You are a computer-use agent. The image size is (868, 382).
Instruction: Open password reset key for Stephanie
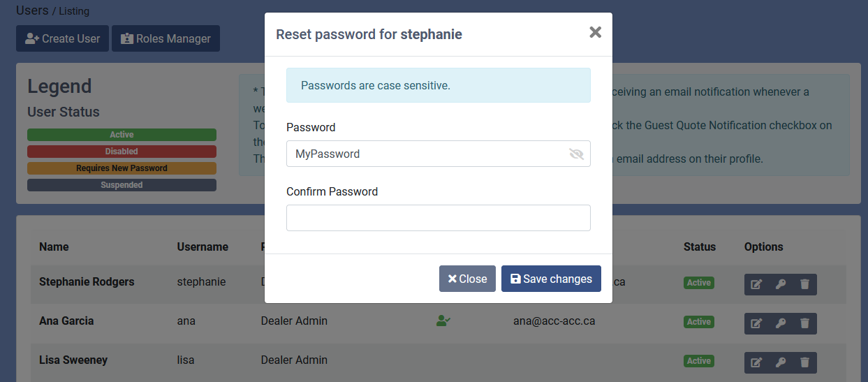[781, 284]
